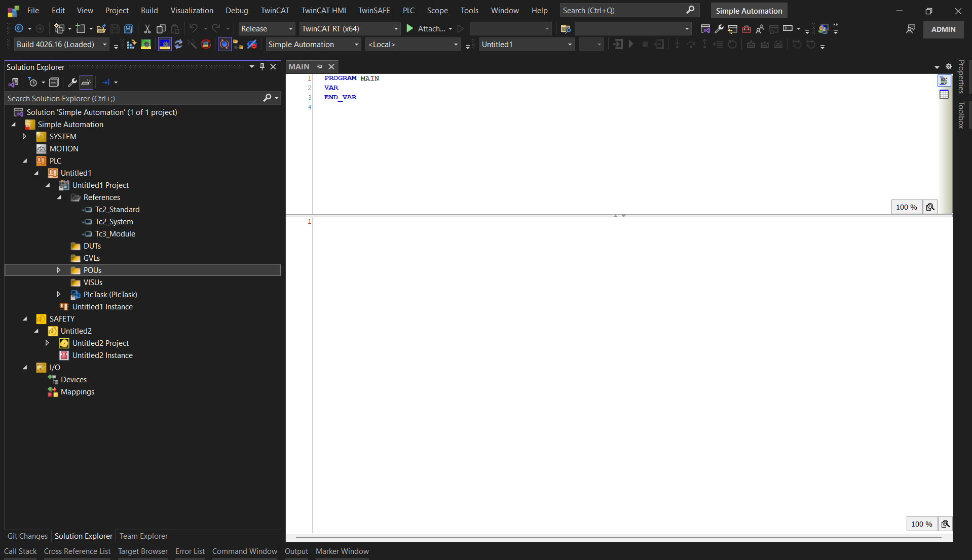Screen dimensions: 972x560
Task: Toggle pin on the MAIN editor tab
Action: (x=319, y=67)
